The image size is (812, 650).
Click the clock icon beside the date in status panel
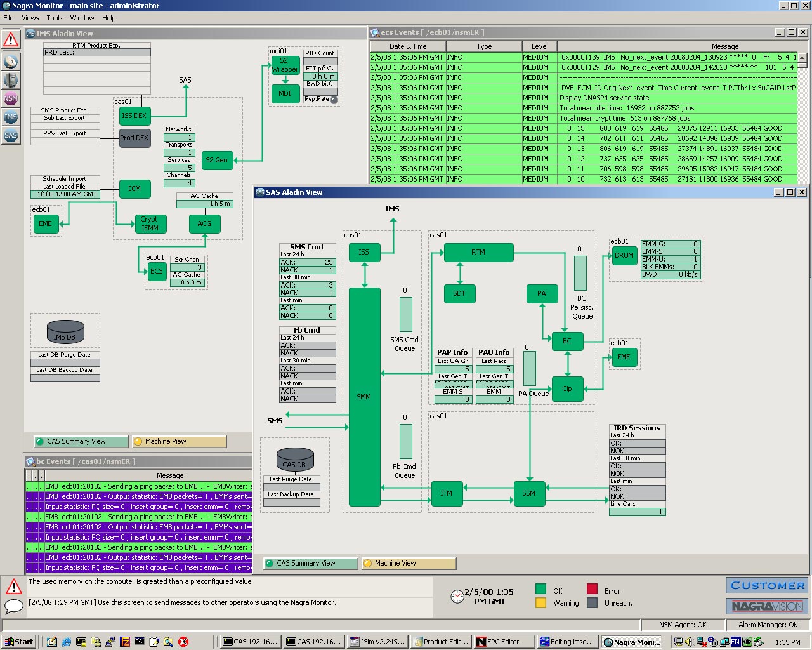457,597
